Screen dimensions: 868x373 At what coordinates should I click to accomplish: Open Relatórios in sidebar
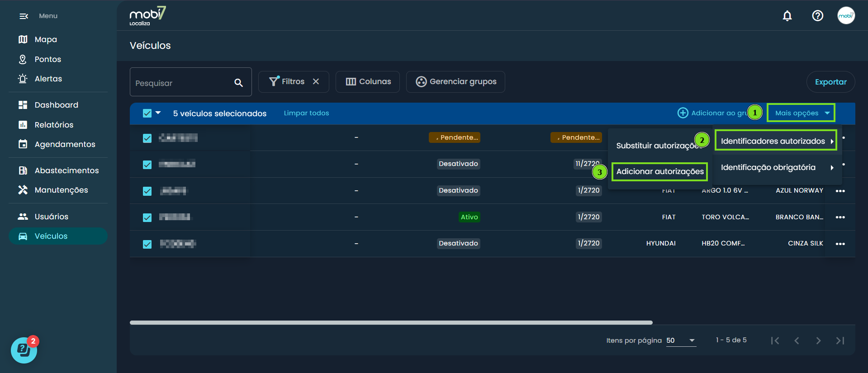45,125
